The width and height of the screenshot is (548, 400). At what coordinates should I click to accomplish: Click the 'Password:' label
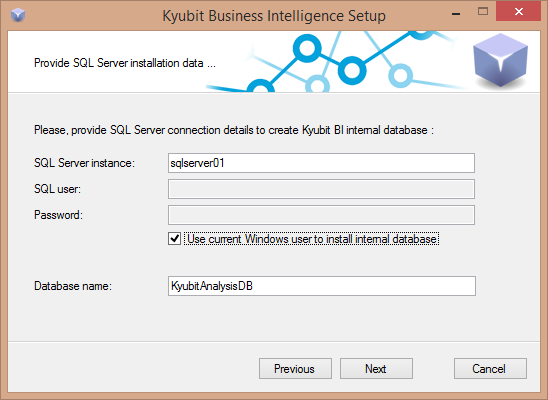click(x=58, y=215)
